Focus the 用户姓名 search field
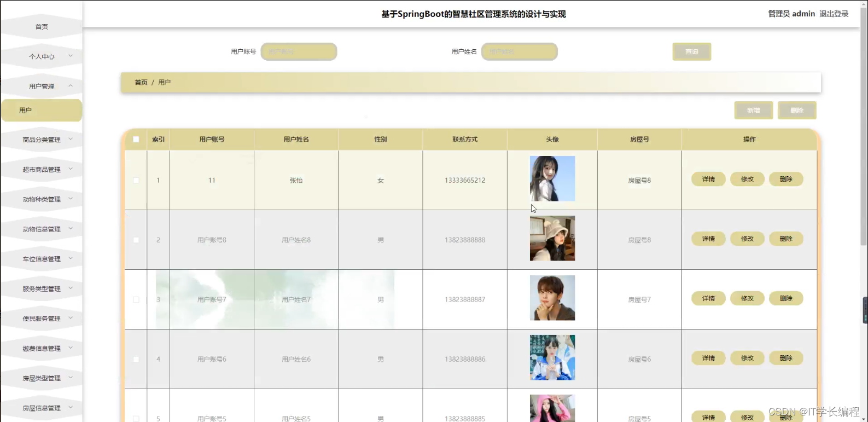The width and height of the screenshot is (868, 422). click(x=520, y=51)
